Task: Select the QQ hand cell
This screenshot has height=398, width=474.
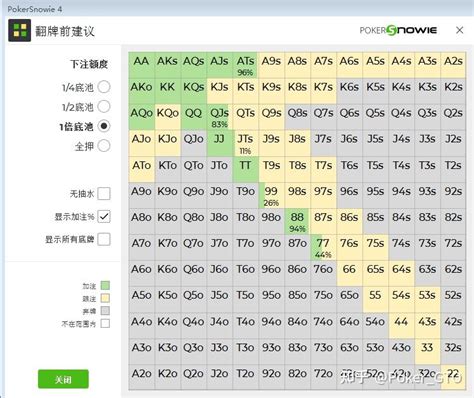Action: [194, 117]
